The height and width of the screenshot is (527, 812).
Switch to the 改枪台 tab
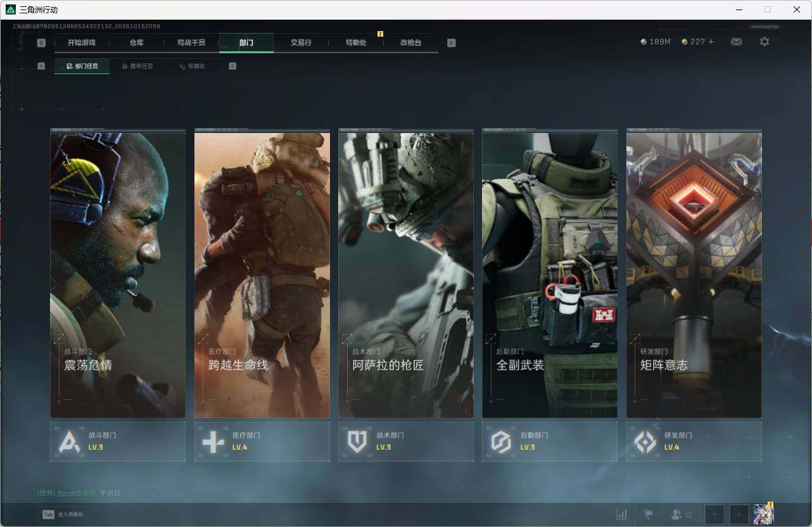pyautogui.click(x=410, y=42)
